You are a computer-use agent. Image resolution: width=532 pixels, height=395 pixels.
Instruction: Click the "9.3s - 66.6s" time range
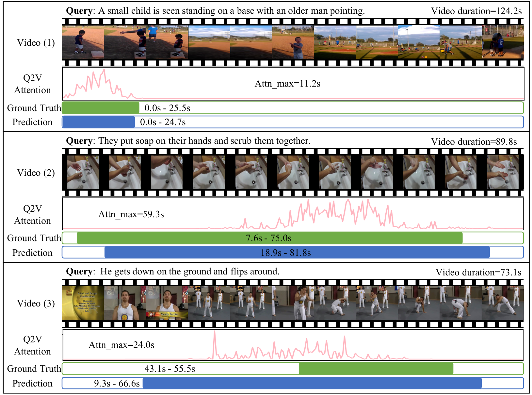coord(117,384)
